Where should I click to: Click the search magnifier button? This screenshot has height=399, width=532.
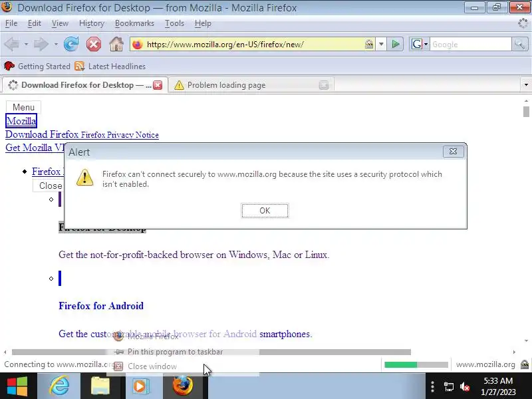point(519,44)
